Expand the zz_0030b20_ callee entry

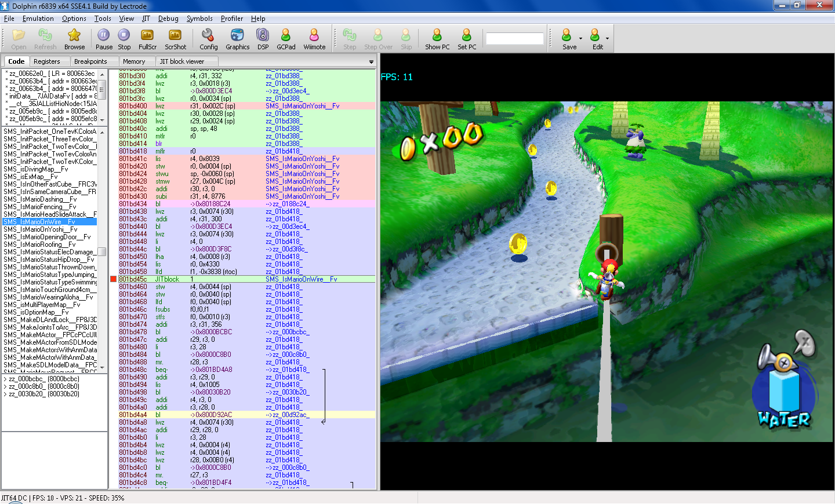5,394
